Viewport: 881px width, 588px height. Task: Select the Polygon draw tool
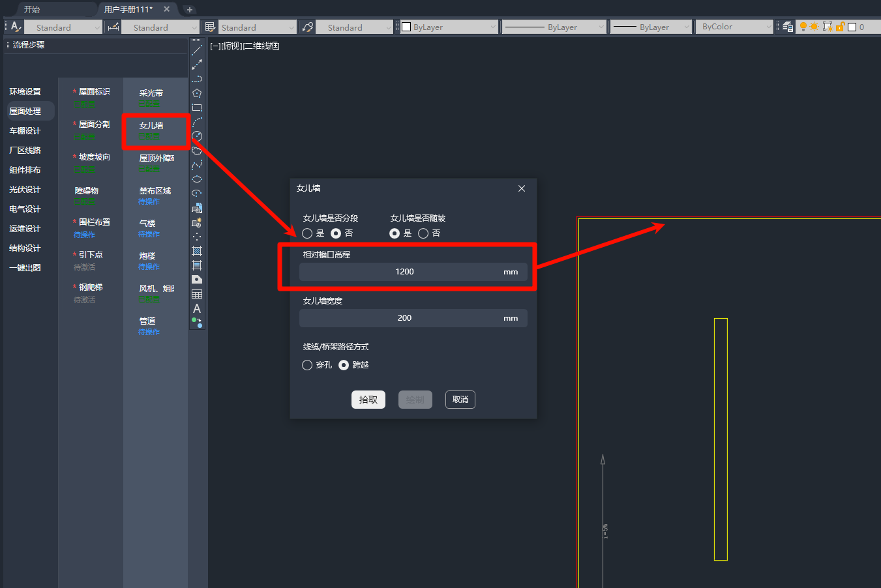click(197, 93)
